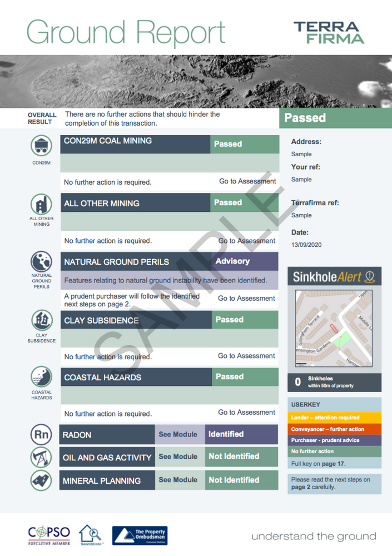Select the Mineral Planning icon

[x=41, y=480]
